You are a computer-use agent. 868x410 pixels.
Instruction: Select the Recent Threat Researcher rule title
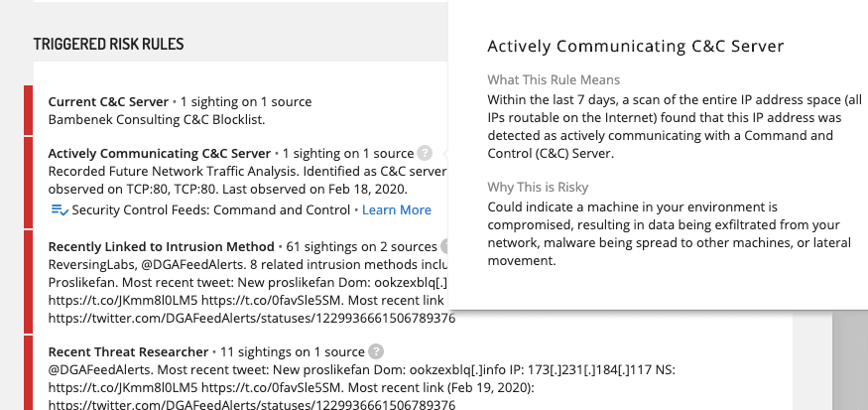point(128,351)
